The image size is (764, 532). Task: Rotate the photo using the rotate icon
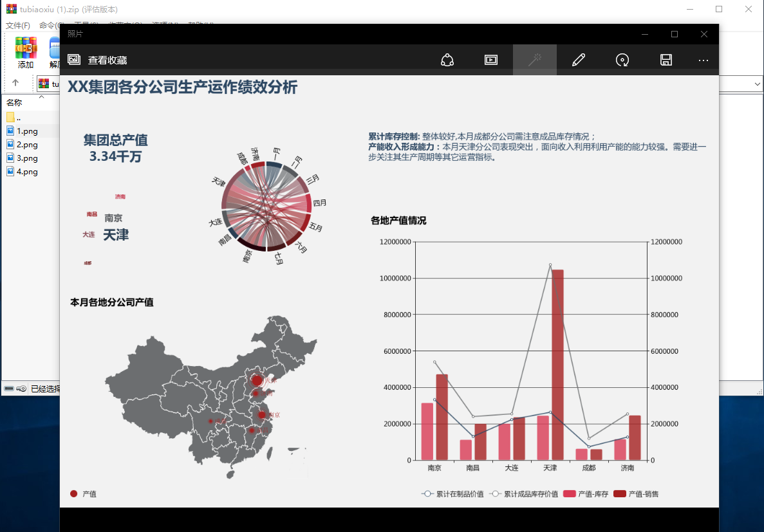(622, 60)
